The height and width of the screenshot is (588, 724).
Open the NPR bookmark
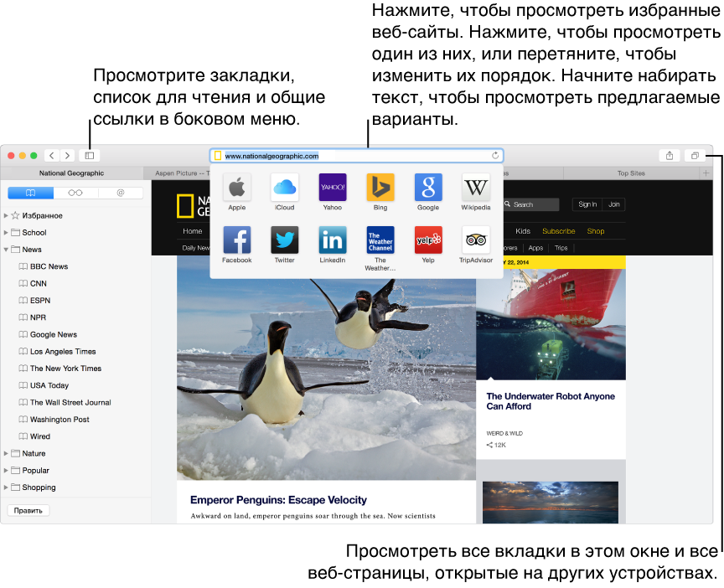tap(33, 317)
